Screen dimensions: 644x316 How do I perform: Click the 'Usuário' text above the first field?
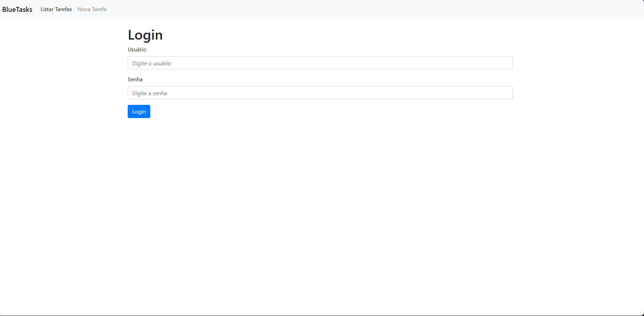137,49
